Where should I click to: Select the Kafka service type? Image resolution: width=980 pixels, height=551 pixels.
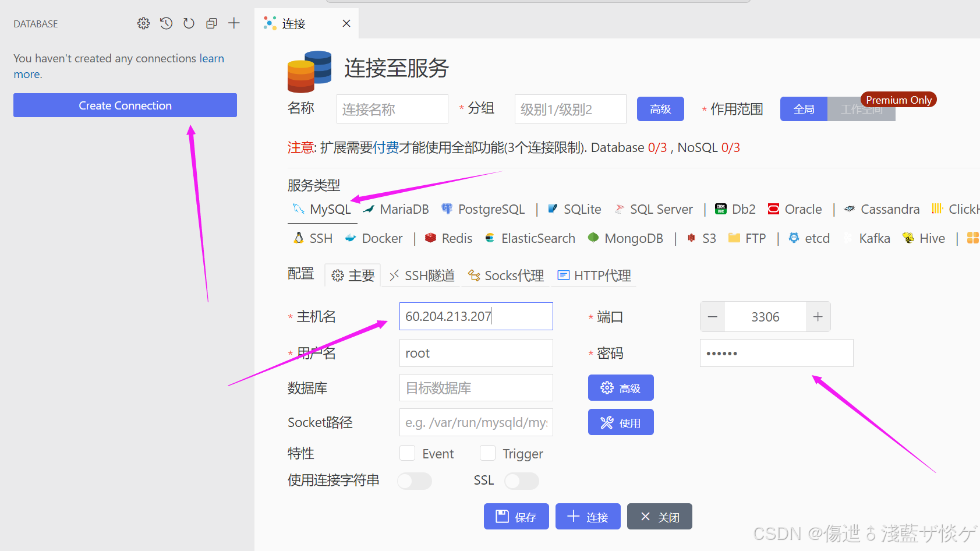[x=866, y=238]
